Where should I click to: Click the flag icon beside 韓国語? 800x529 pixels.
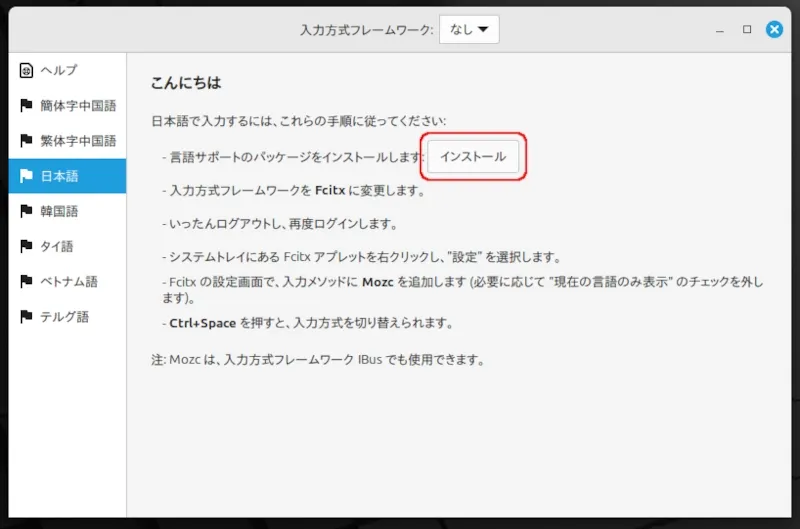pos(26,211)
